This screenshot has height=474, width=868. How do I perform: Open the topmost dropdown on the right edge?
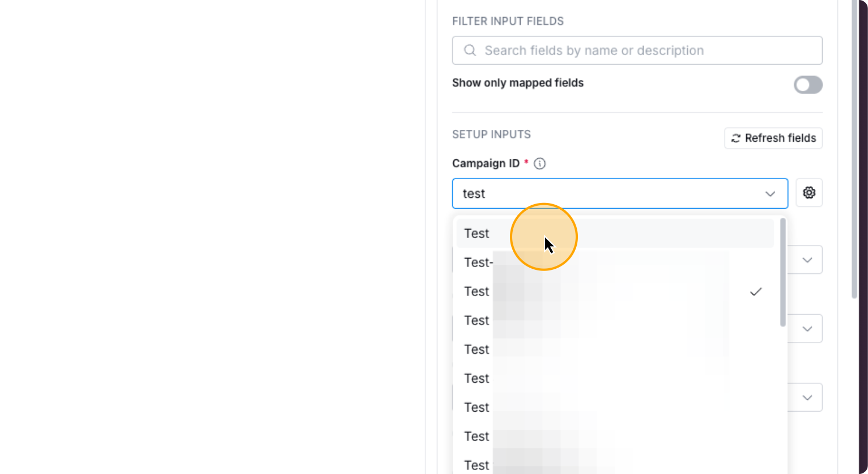coord(808,260)
